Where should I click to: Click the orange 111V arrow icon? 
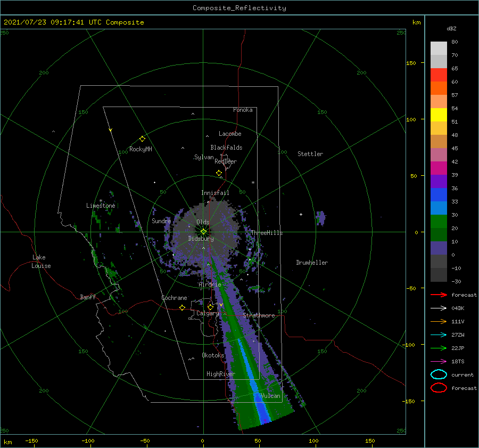coord(439,321)
